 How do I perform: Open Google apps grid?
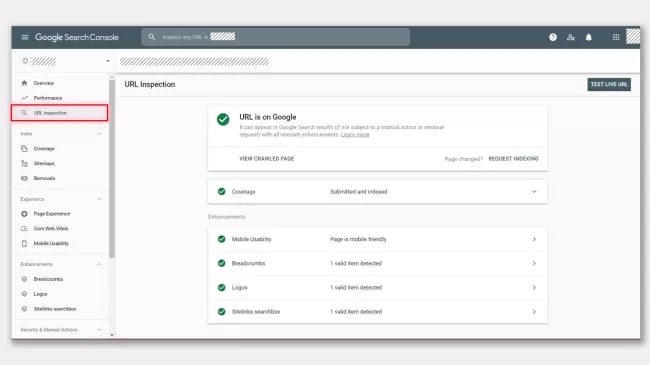616,37
